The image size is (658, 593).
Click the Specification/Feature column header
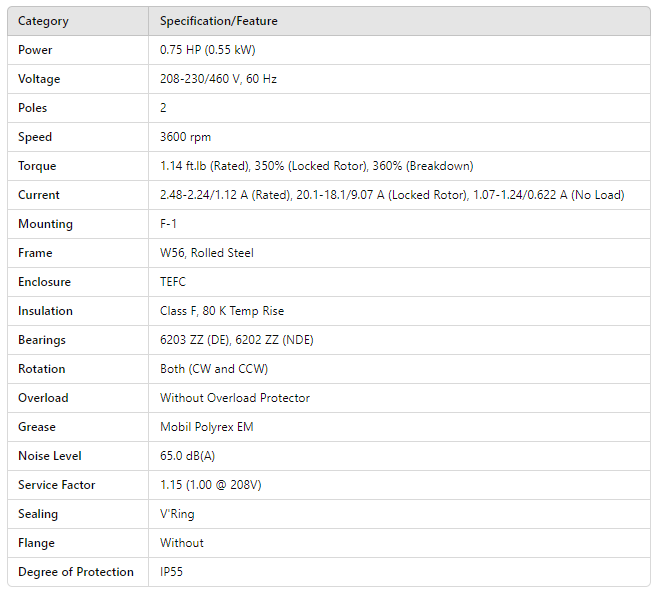219,21
